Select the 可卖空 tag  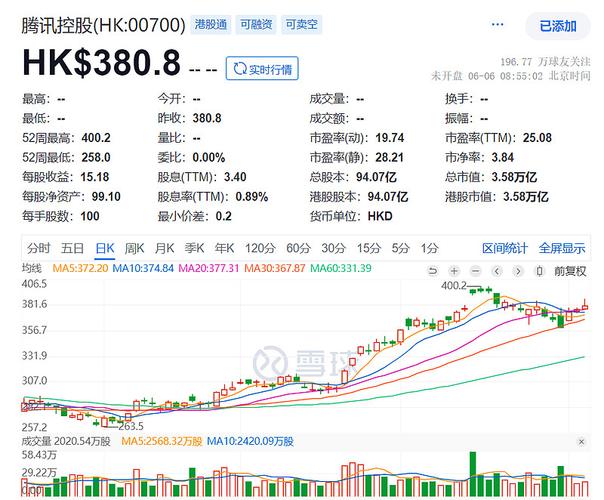(x=301, y=25)
